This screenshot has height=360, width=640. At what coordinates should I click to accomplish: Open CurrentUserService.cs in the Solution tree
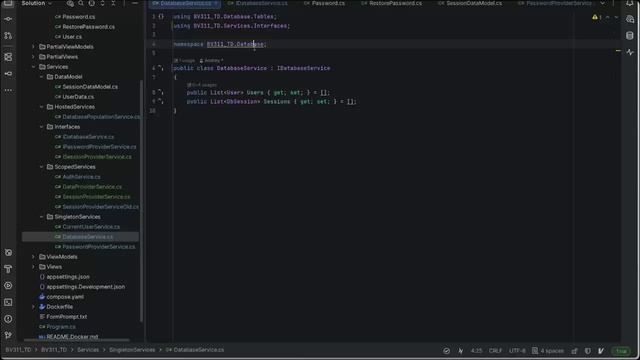(91, 227)
